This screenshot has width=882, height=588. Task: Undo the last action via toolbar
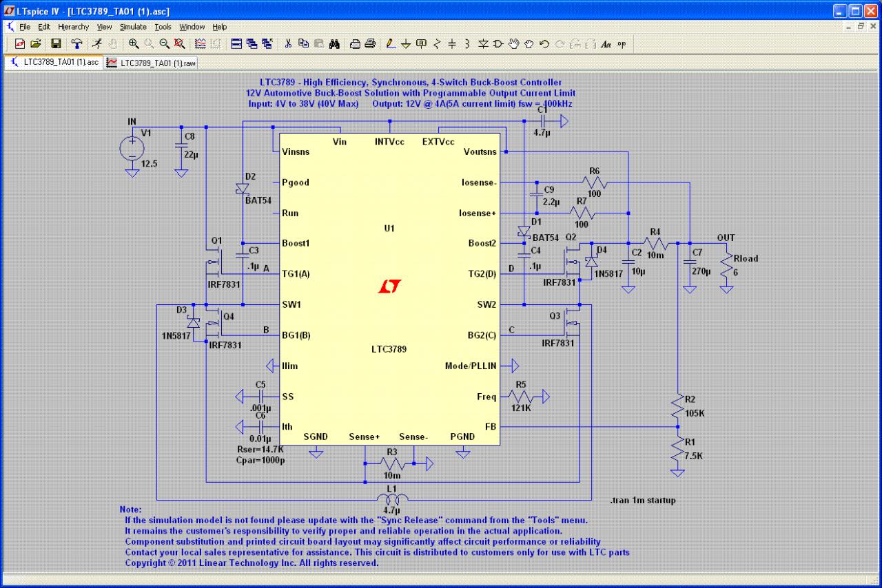(544, 44)
